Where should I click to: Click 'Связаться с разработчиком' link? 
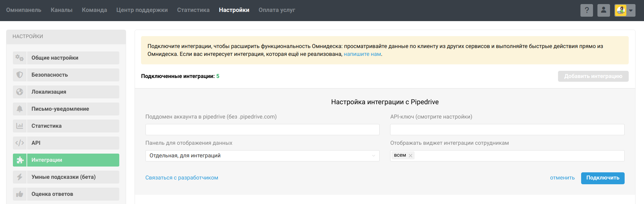(182, 178)
